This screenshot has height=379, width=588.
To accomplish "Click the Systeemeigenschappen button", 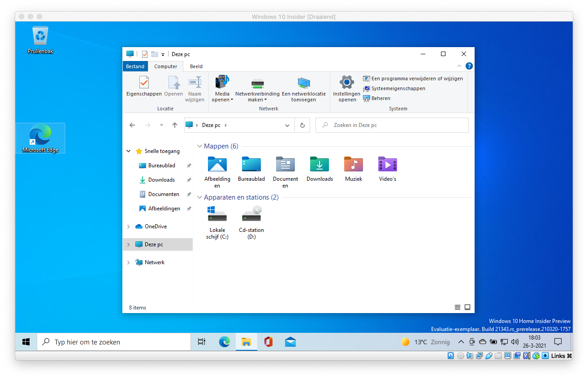I will [x=398, y=88].
